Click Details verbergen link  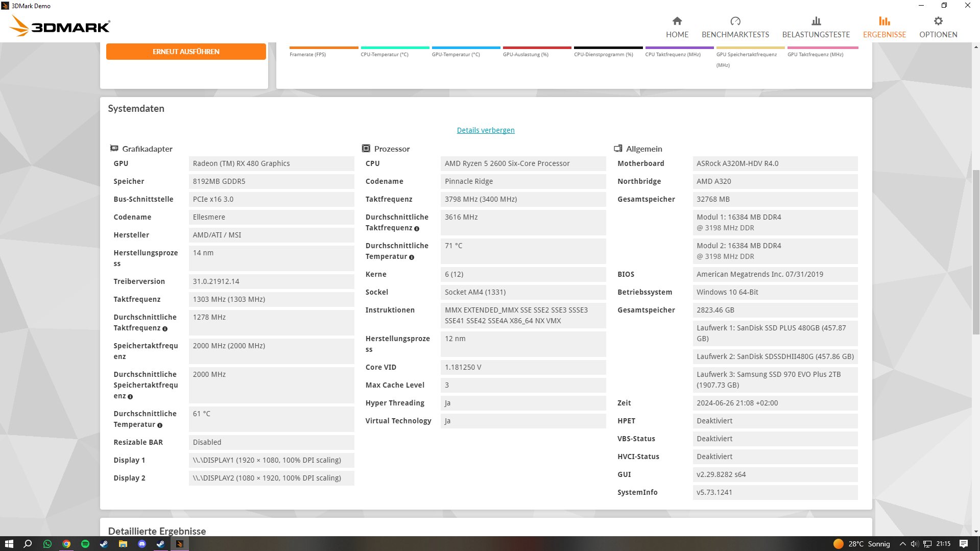(485, 130)
